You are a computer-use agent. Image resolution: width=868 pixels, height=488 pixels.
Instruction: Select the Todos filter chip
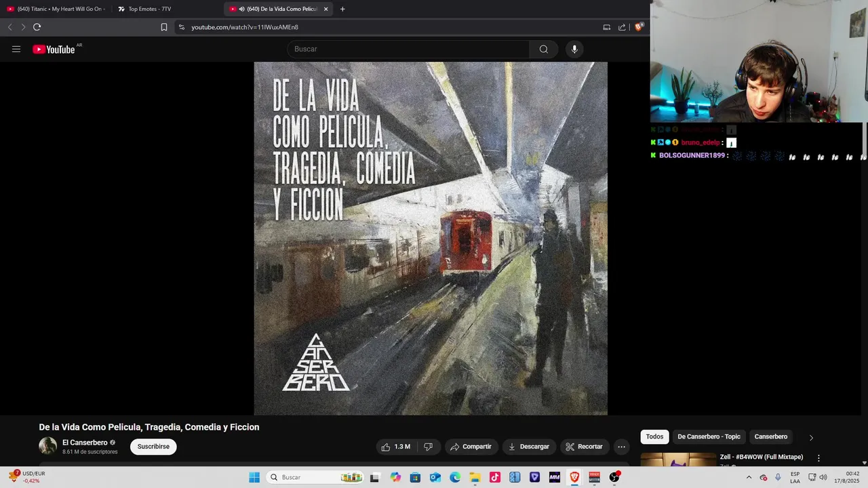654,436
